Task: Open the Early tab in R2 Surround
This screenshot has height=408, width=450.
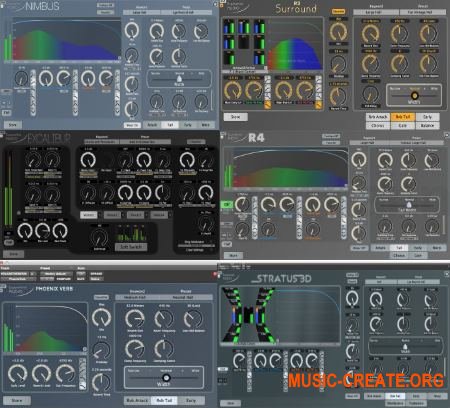Action: (427, 117)
